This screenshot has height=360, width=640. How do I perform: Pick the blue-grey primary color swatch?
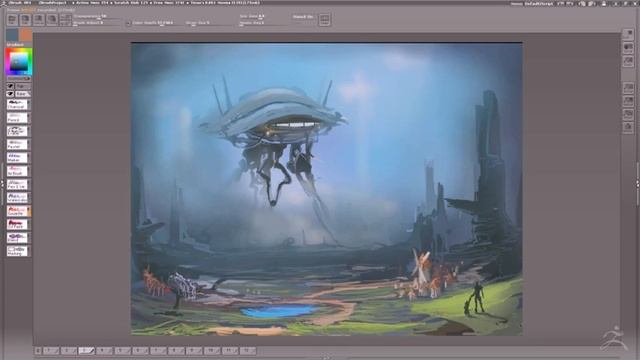[12, 35]
